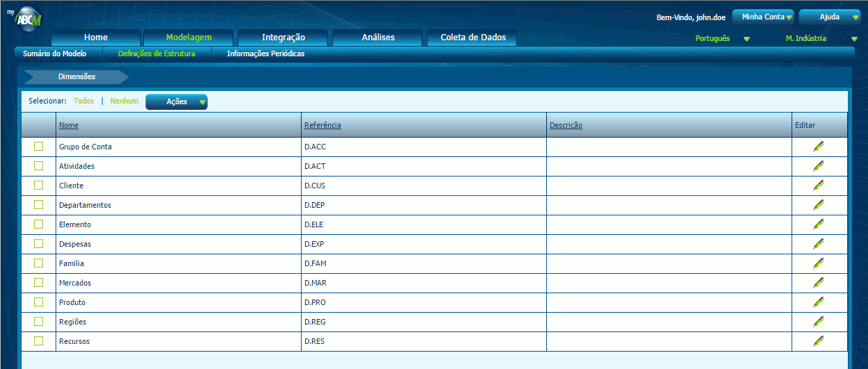Click the D.ACC reference value
The image size is (868, 369).
click(x=315, y=147)
